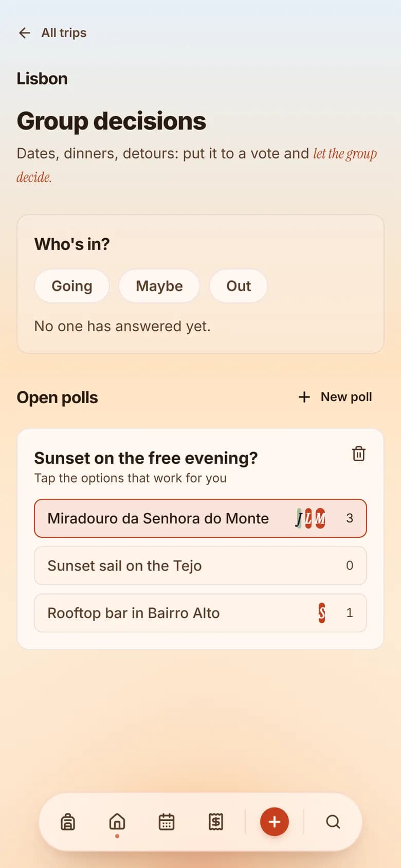
Task: Delete the sunset poll with trash icon
Action: click(359, 454)
